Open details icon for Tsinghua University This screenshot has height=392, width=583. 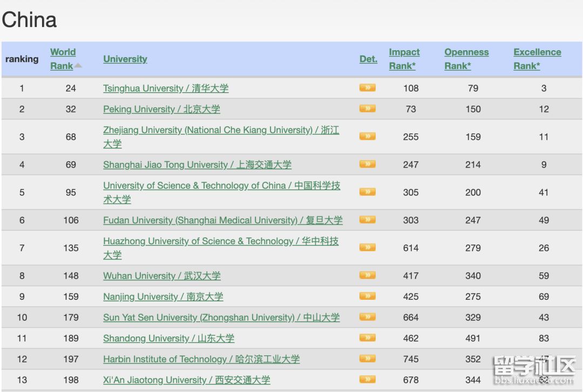tap(368, 88)
